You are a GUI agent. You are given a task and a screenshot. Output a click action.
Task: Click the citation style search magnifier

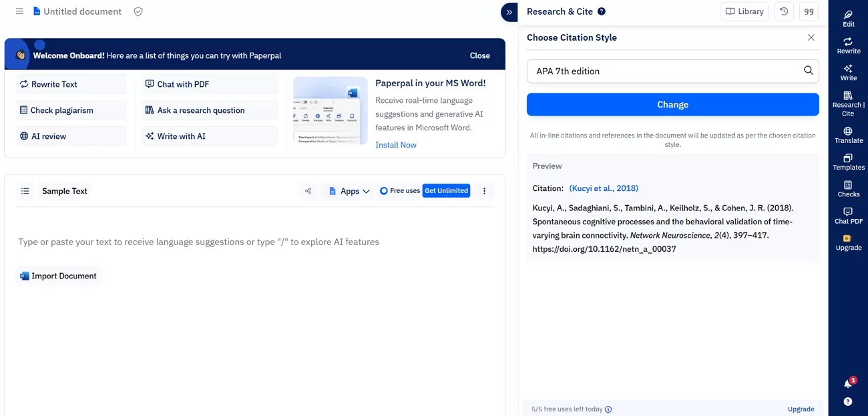pyautogui.click(x=808, y=71)
